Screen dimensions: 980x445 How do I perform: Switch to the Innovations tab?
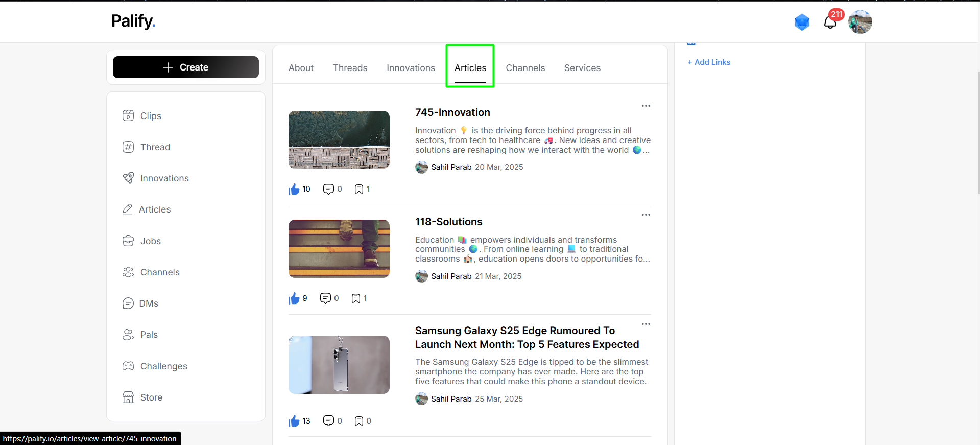(411, 68)
